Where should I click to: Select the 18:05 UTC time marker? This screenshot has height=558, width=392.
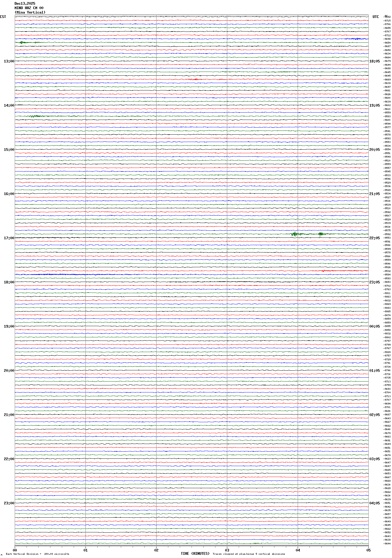374,61
